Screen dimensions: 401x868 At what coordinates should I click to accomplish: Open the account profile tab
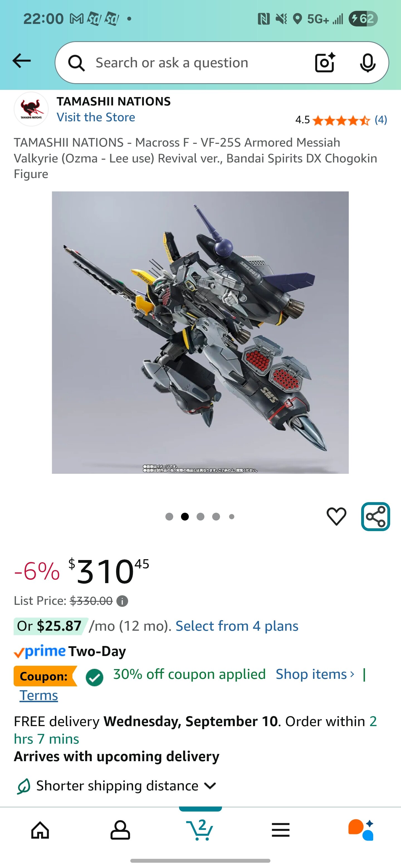[120, 830]
